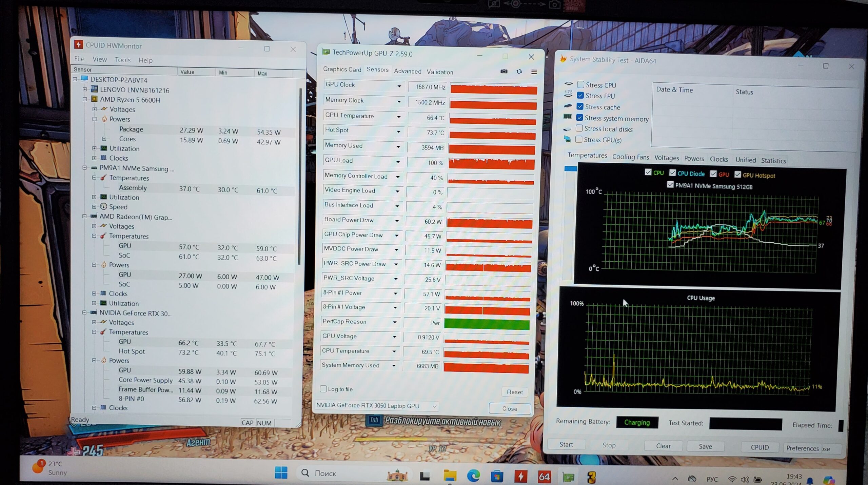Switch to the Cooling Fans tab

pos(630,157)
